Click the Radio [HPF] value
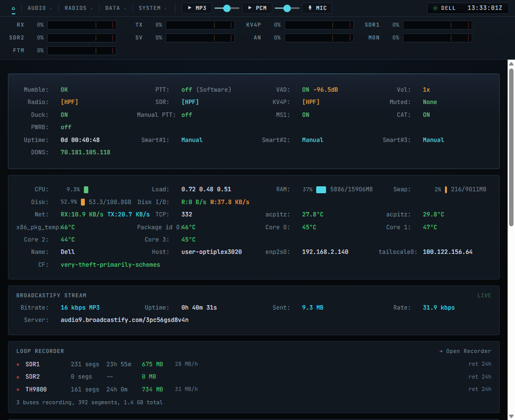The image size is (515, 420). (x=69, y=102)
